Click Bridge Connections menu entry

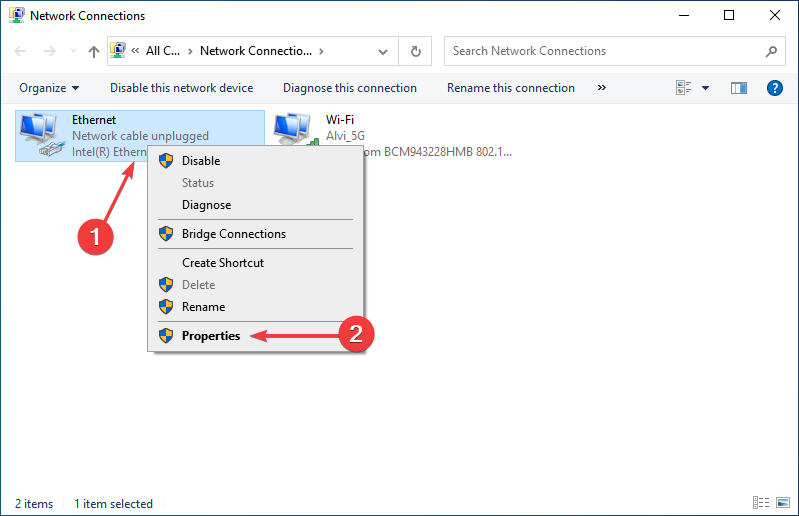pyautogui.click(x=233, y=234)
